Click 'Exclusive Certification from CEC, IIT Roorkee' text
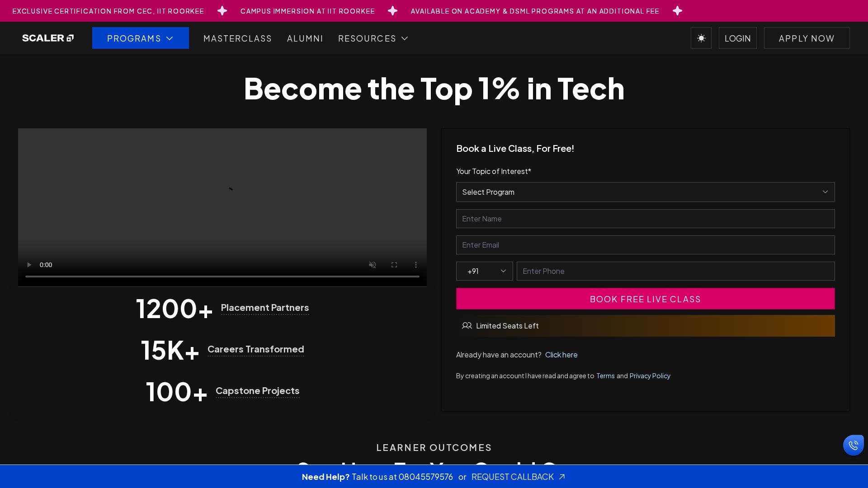The width and height of the screenshot is (868, 488). point(108,11)
